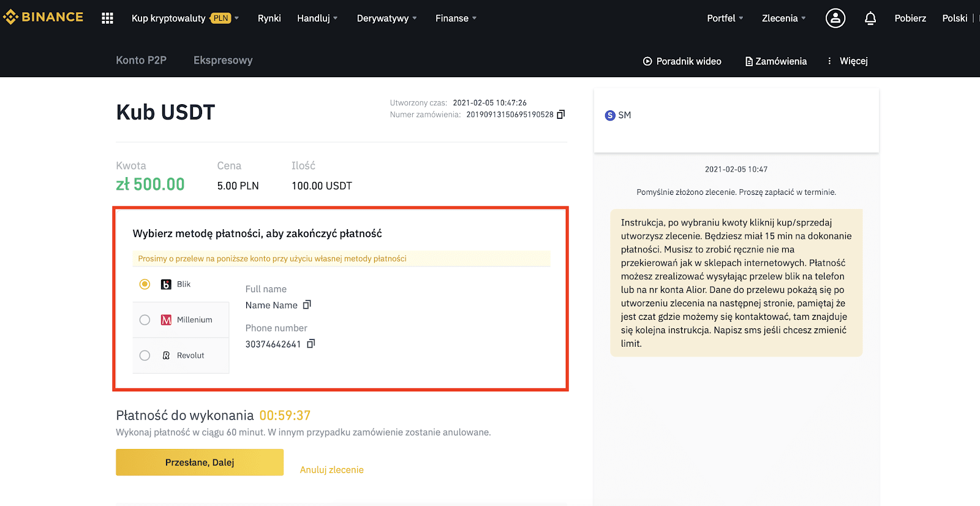Click the phone number 30374642641
The width and height of the screenshot is (980, 506).
pos(273,344)
